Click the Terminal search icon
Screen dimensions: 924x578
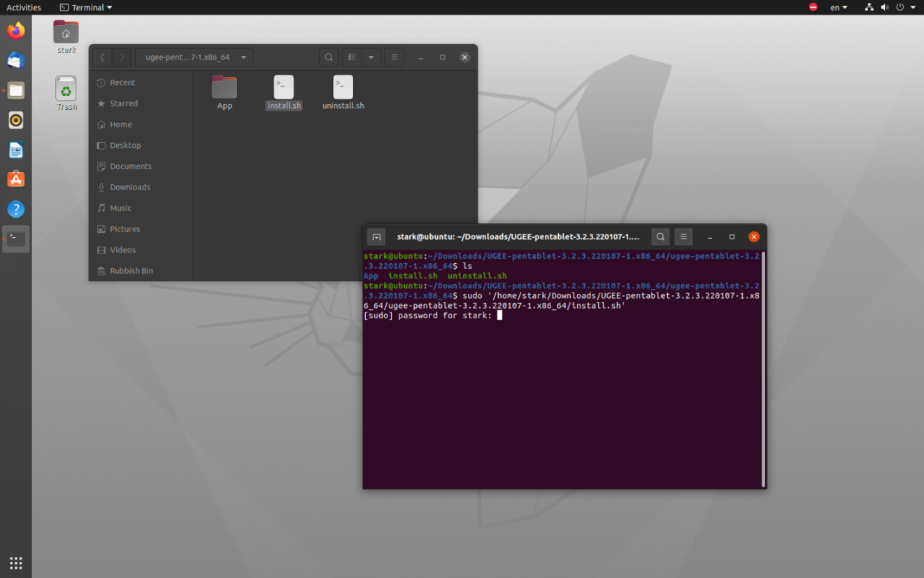coord(660,237)
